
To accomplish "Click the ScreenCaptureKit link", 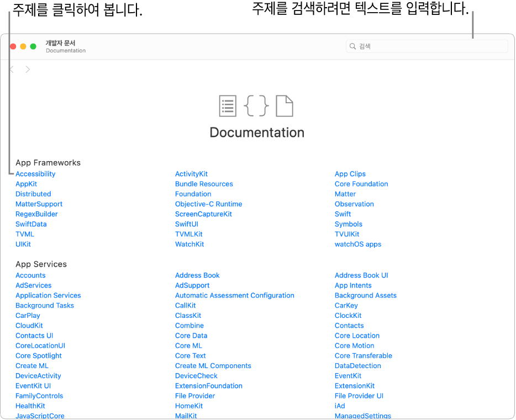I will pyautogui.click(x=203, y=214).
